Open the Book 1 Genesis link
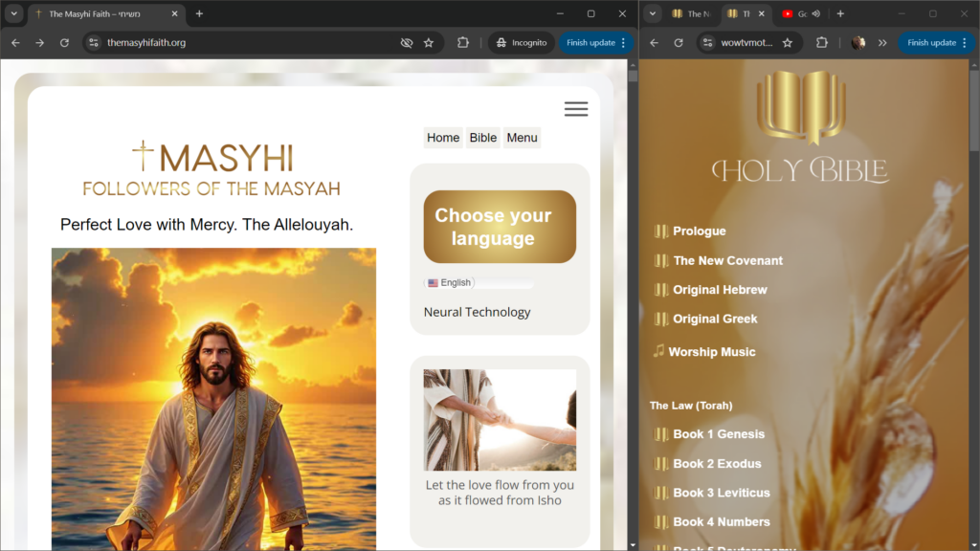This screenshot has height=551, width=980. (x=718, y=434)
